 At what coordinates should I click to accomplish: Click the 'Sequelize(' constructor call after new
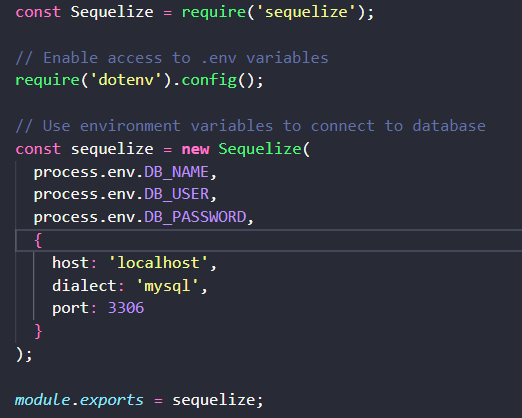pyautogui.click(x=264, y=149)
